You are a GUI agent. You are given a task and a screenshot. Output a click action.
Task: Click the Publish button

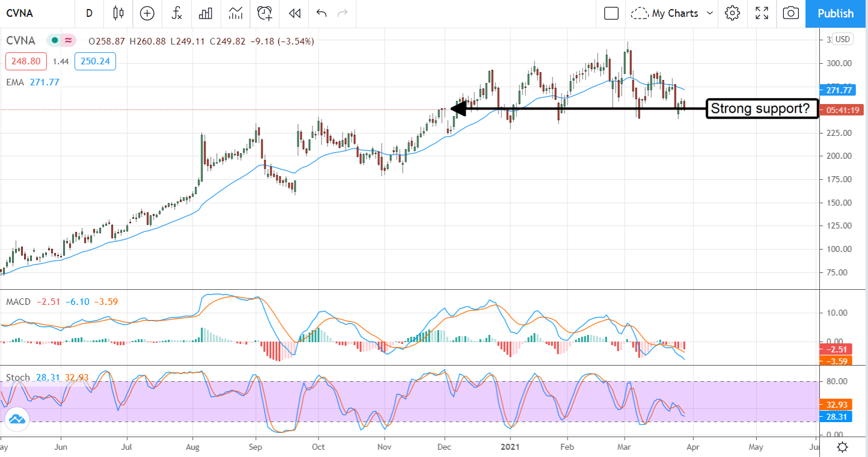point(836,13)
